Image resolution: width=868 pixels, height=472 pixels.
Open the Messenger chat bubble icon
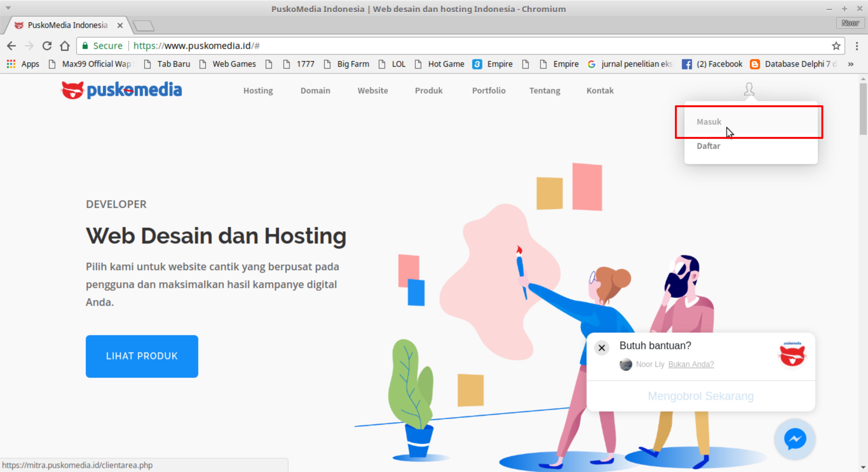click(795, 439)
